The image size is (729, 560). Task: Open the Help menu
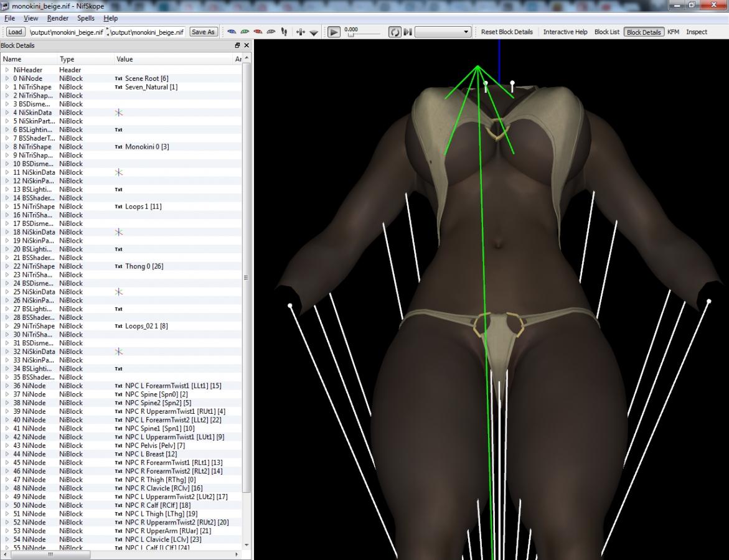111,18
